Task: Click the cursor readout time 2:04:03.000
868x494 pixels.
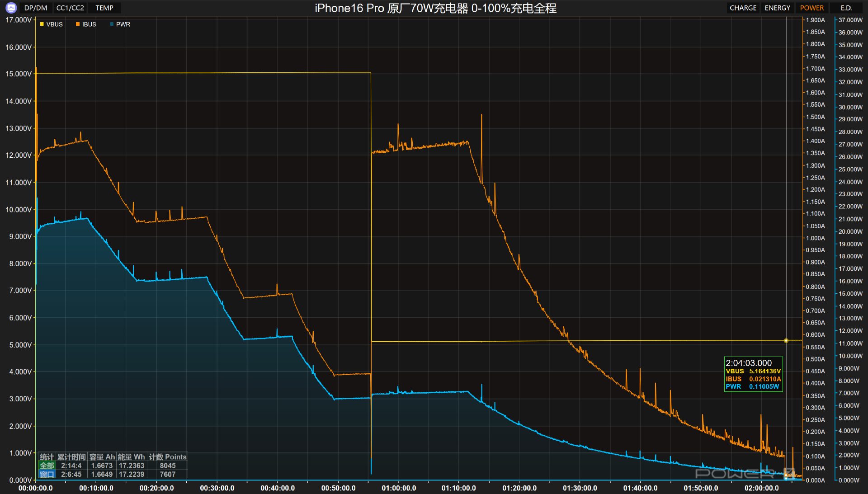Action: [749, 363]
